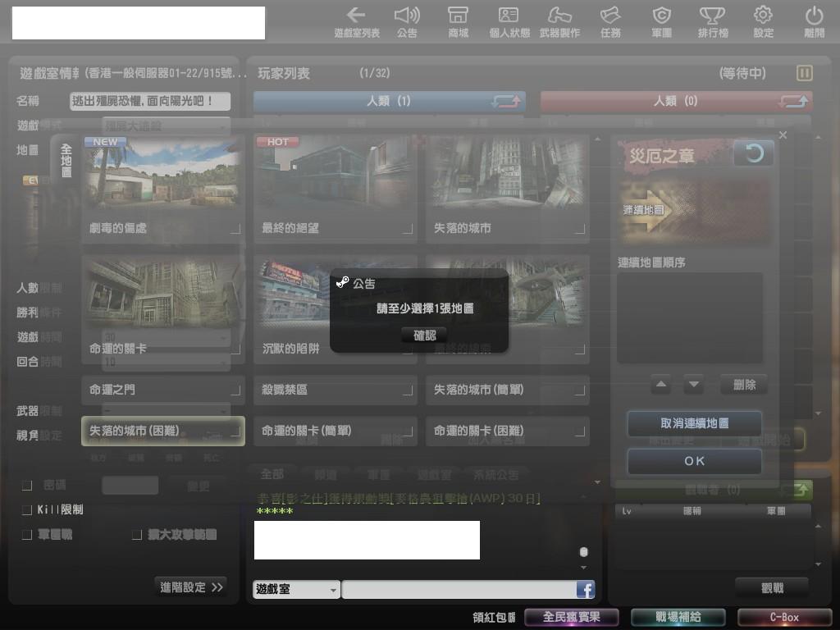
Task: Click the OK button in map panel
Action: point(694,461)
